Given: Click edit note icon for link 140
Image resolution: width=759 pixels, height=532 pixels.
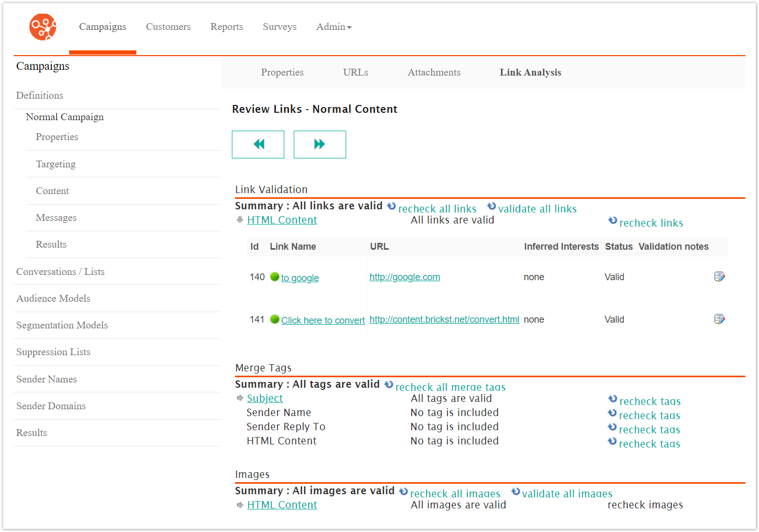Looking at the screenshot, I should [719, 276].
